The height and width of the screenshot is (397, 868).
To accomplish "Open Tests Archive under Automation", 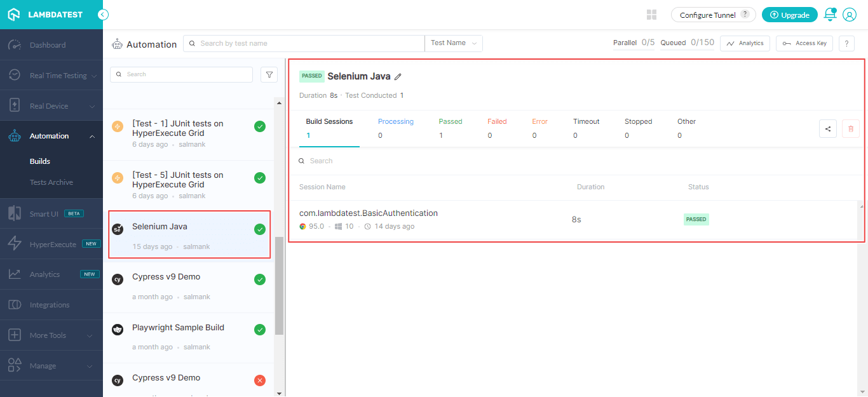I will pyautogui.click(x=51, y=182).
